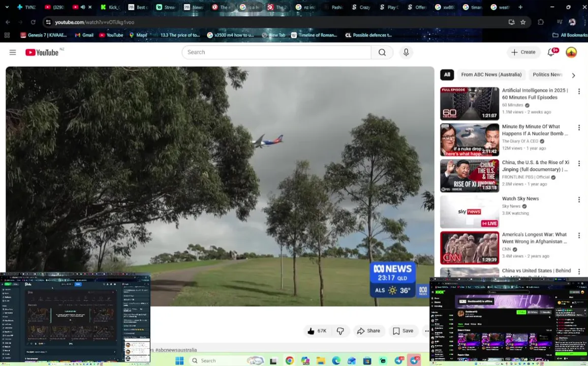Switch to the weather browser tab
Image resolution: width=588 pixels, height=366 pixels.
click(500, 7)
